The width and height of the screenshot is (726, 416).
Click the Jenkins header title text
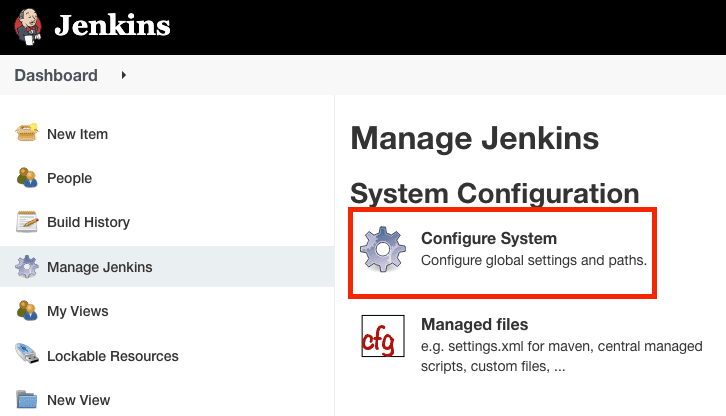click(113, 25)
